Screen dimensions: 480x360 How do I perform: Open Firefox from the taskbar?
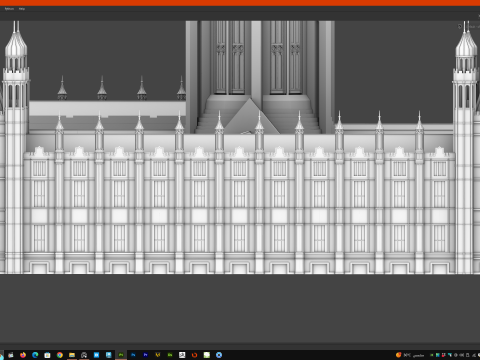[23, 355]
